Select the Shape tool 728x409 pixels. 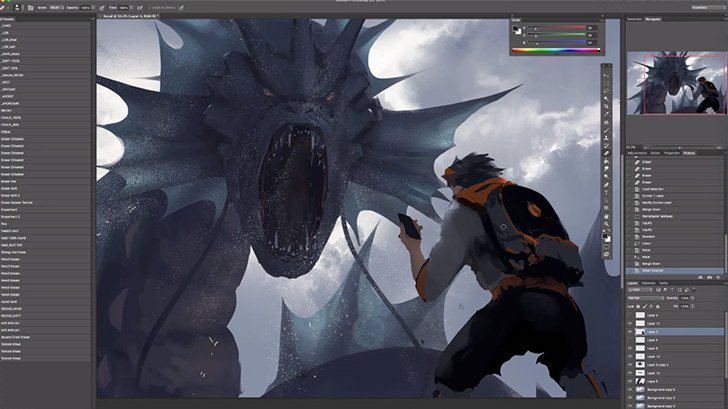tap(606, 208)
